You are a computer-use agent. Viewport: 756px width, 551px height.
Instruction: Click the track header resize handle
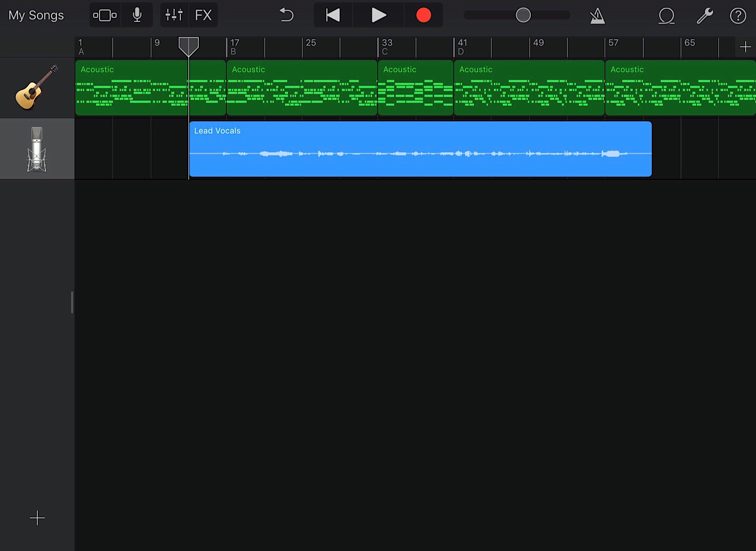tap(72, 303)
